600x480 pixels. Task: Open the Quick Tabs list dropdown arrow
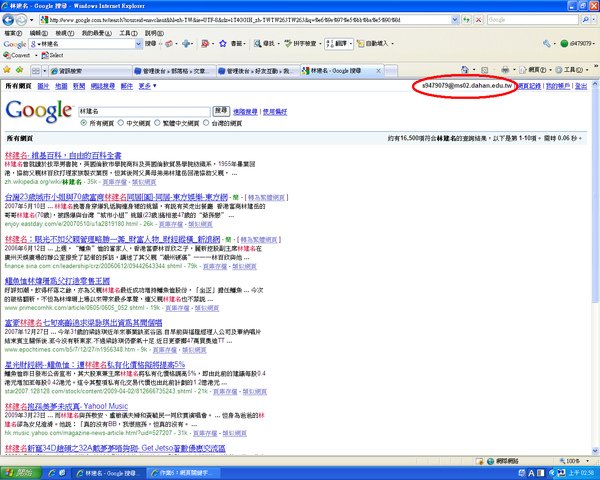click(44, 71)
